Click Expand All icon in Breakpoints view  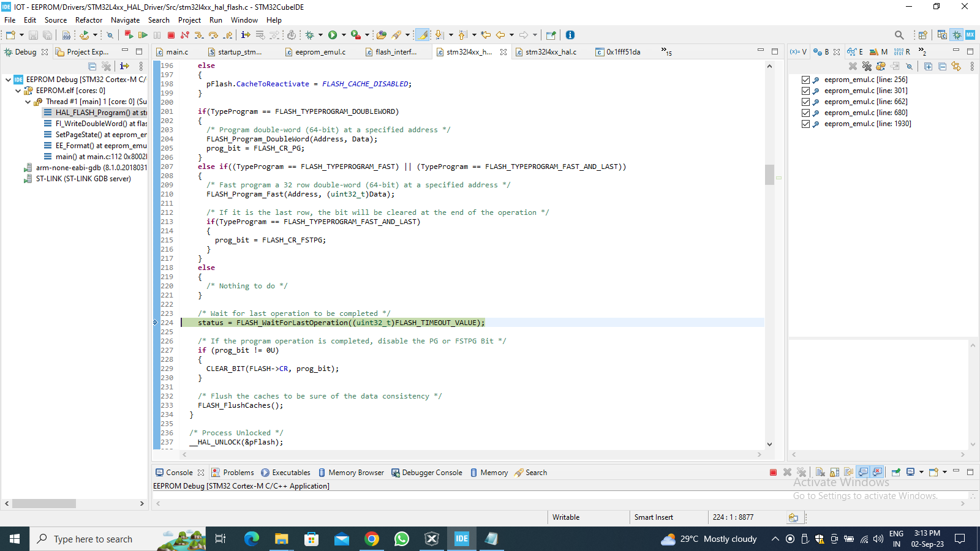tap(928, 66)
